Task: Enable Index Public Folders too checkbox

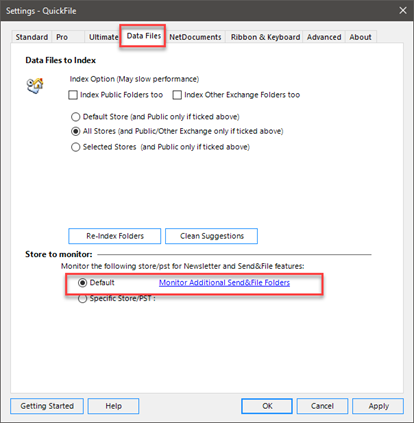Action: 73,95
